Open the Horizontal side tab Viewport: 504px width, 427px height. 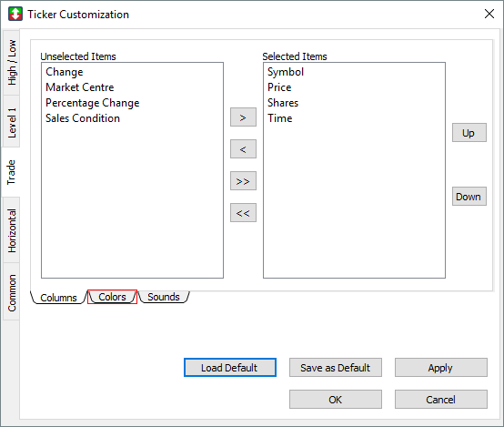pos(12,230)
